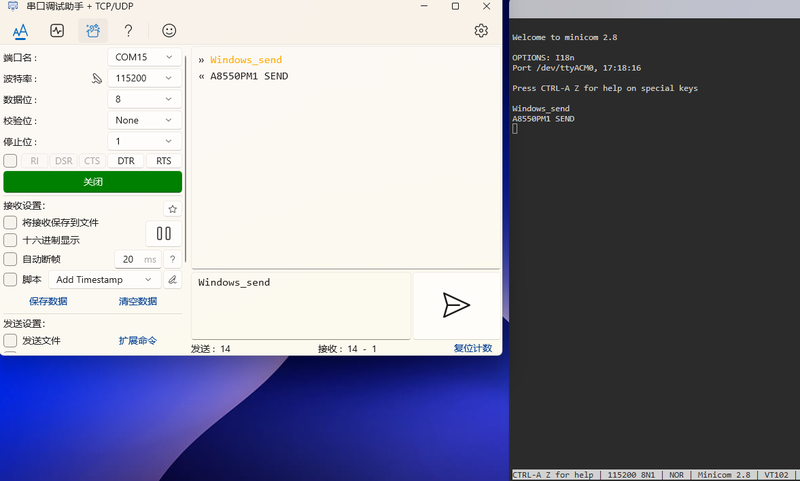
Task: Click the 清空数据 link
Action: (x=138, y=301)
